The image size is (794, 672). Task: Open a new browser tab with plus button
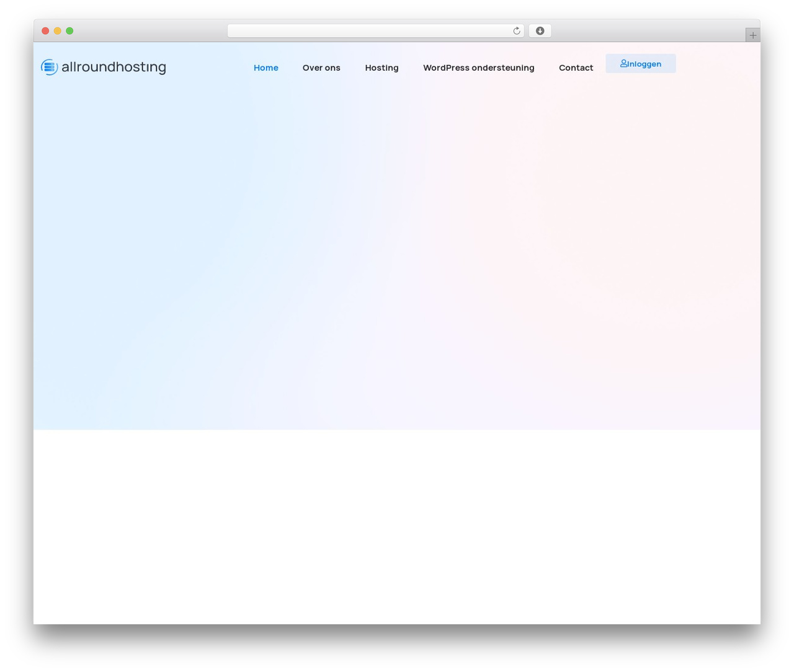point(752,35)
